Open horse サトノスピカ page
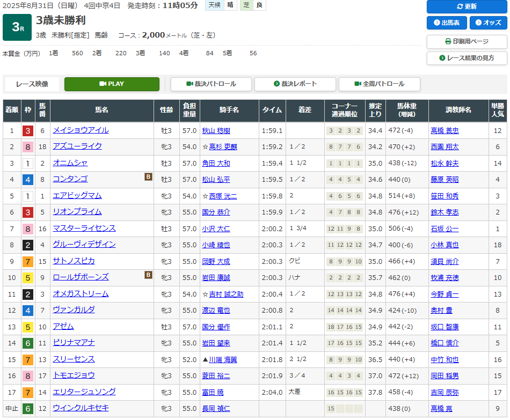The image size is (510, 420). tap(74, 261)
